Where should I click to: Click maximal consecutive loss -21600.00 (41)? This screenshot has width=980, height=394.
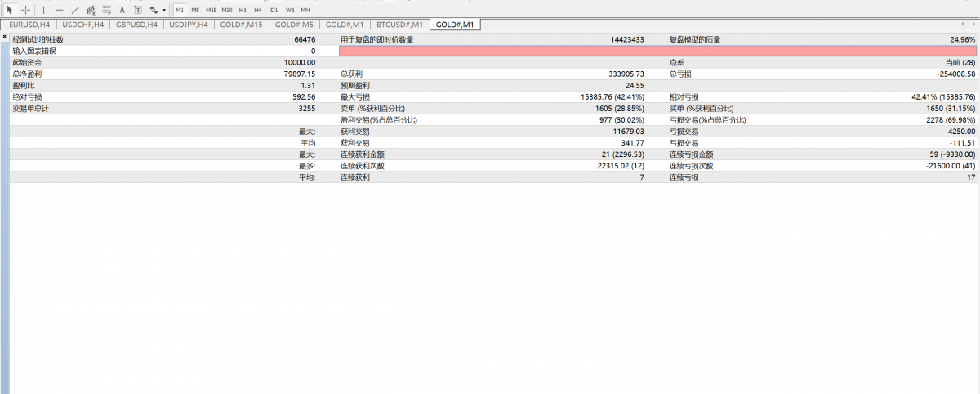(951, 165)
